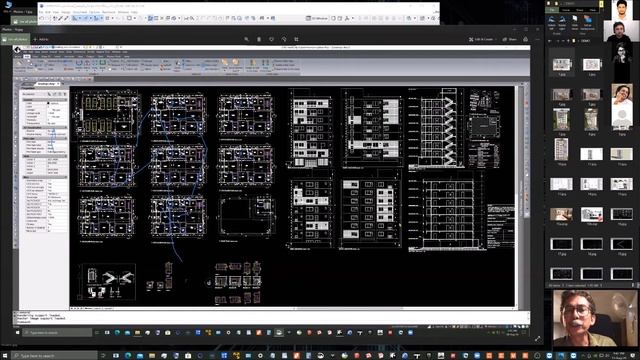Click the CAD application logo menu button
Viewport: 640px width, 360px height.
(17, 50)
